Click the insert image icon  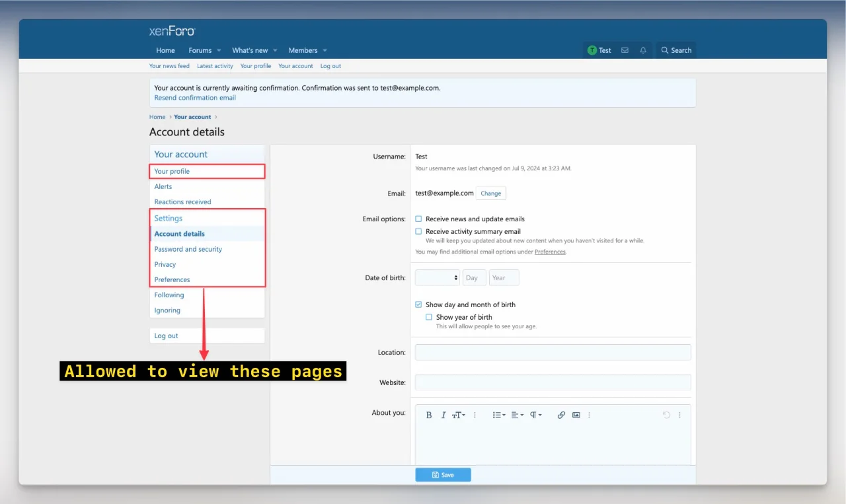pos(576,415)
